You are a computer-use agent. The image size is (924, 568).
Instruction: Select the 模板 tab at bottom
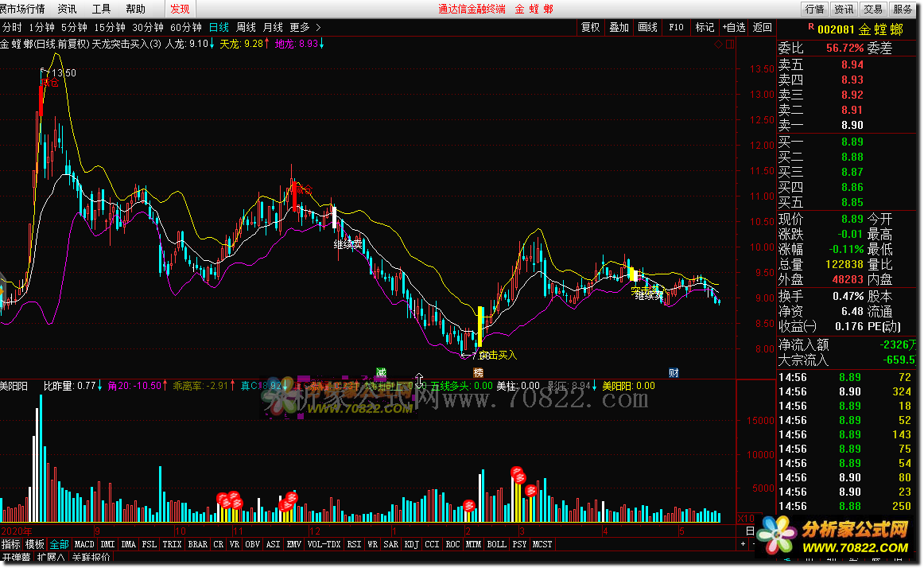pyautogui.click(x=35, y=544)
